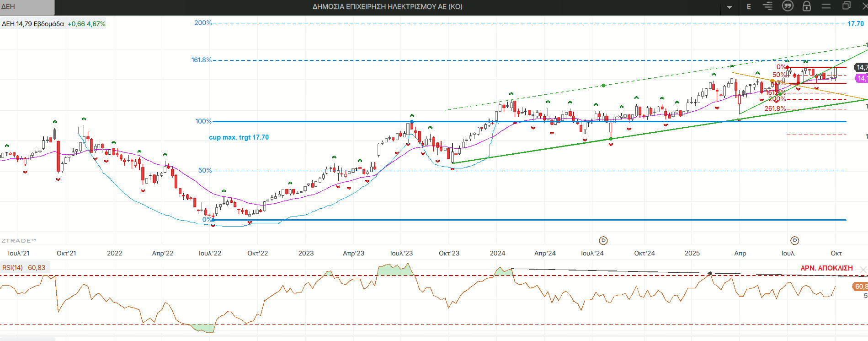Screen dimensions: 868x341
Task: Click the 'E' timeframe button in the header
Action: click(749, 7)
